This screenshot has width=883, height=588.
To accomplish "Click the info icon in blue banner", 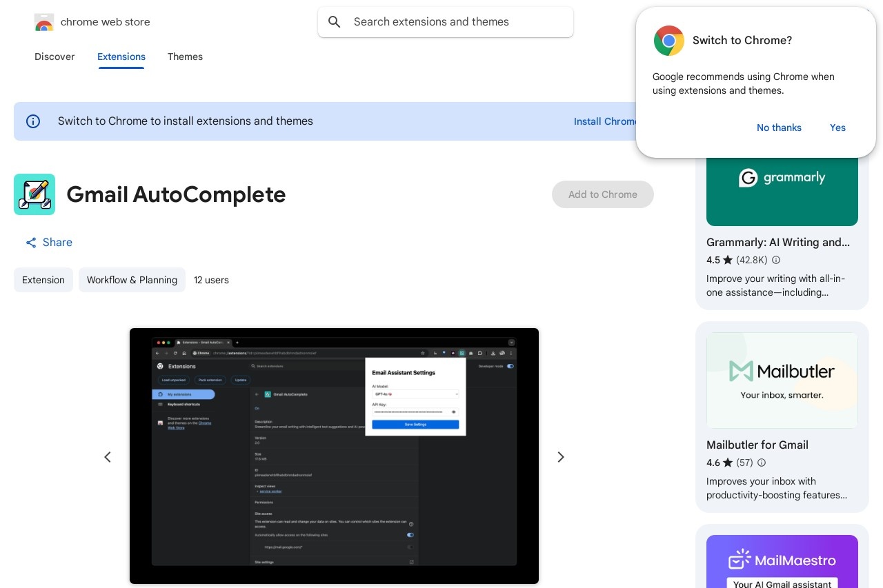I will tap(33, 121).
